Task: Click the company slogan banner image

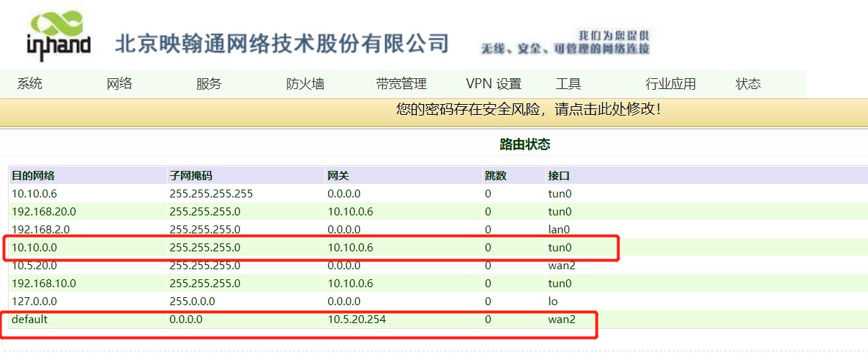Action: [x=565, y=42]
